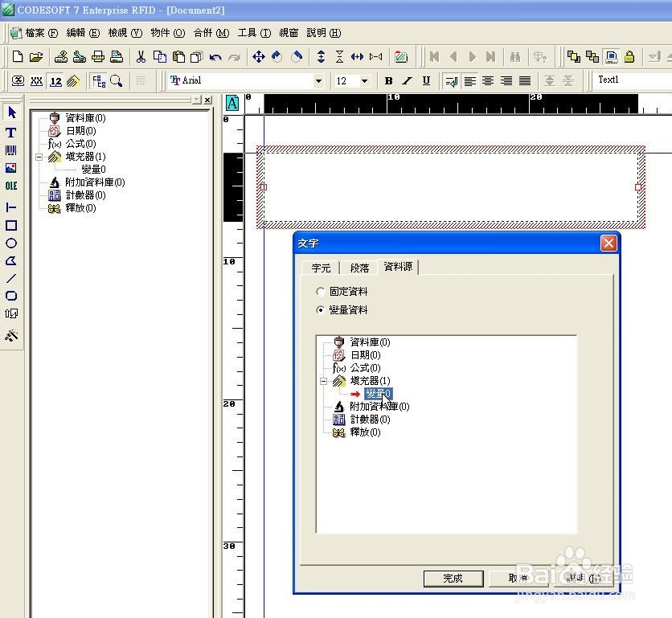This screenshot has height=618, width=672.
Task: Open the left panel's dropdown arrow button
Action: [196, 100]
